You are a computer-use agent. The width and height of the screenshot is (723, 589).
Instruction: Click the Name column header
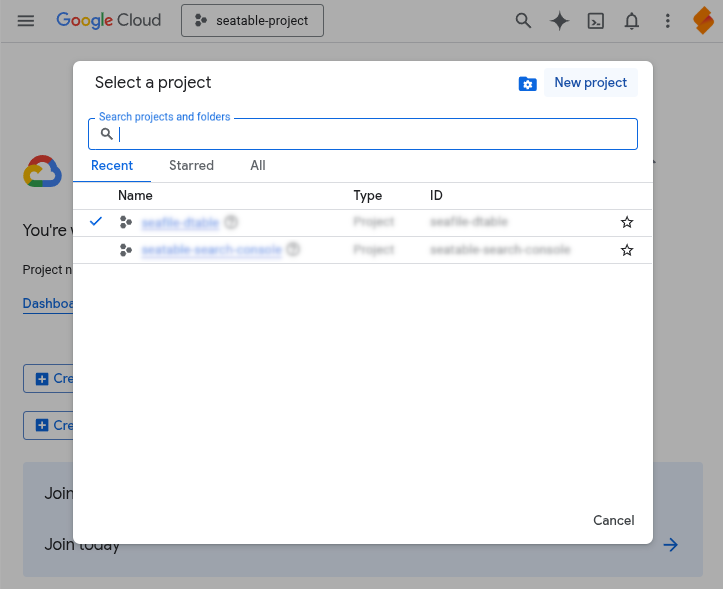135,196
